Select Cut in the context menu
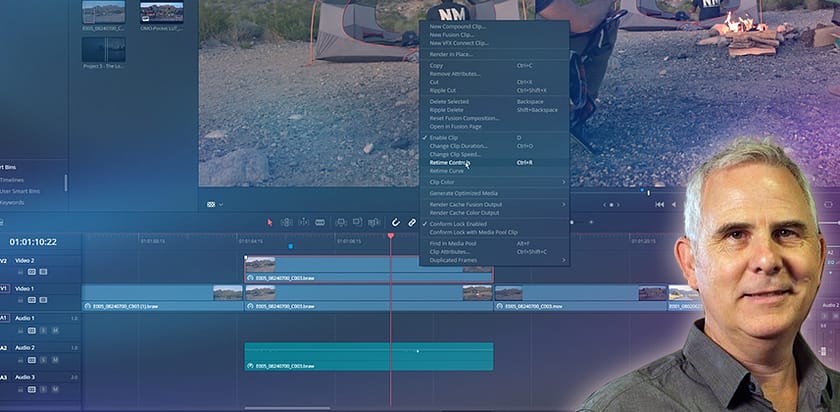Viewport: 840px width, 412px height. [493, 82]
